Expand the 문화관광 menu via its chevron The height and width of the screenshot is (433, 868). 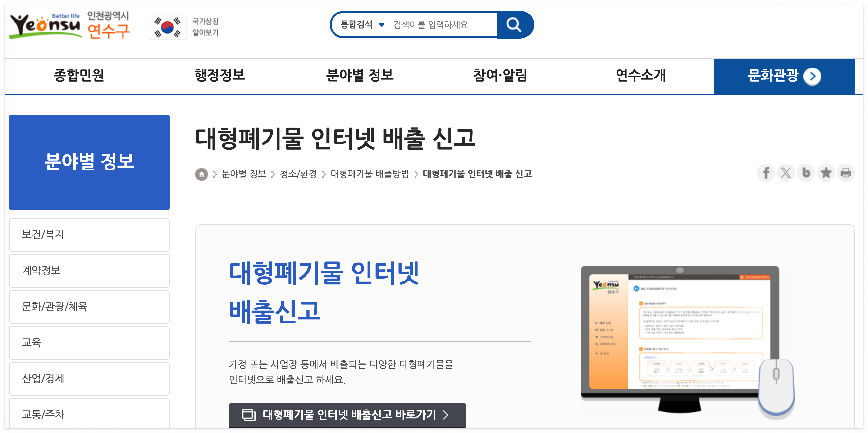pyautogui.click(x=813, y=76)
